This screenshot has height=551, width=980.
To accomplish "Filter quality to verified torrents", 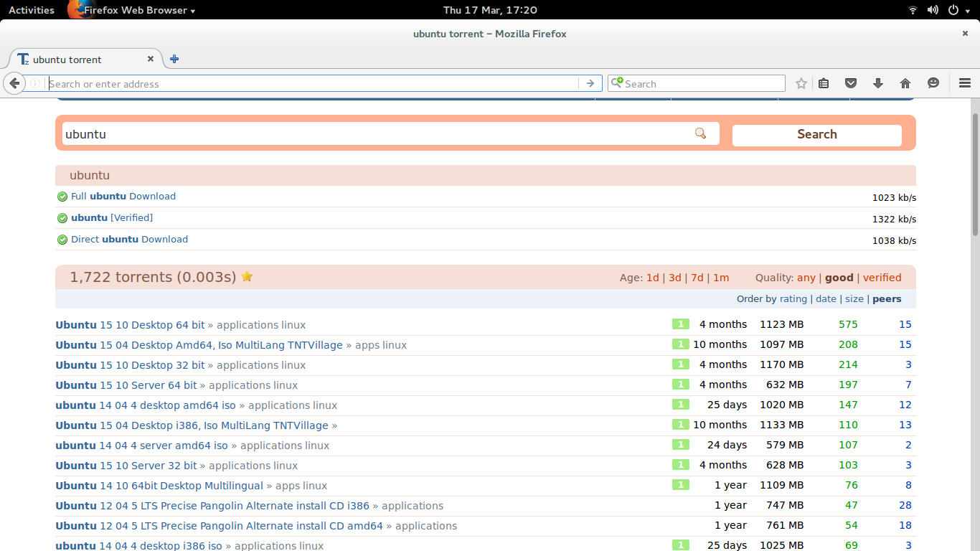I will coord(882,278).
